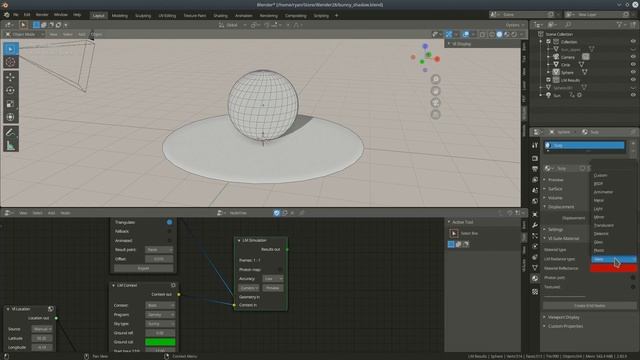Open the Output properties tab
The image size is (640, 360).
(535, 169)
